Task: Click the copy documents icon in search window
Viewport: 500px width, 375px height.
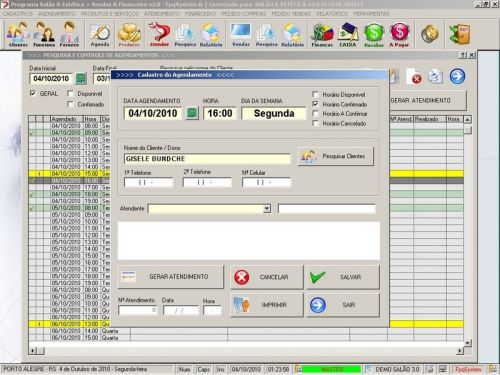Action: [x=435, y=77]
